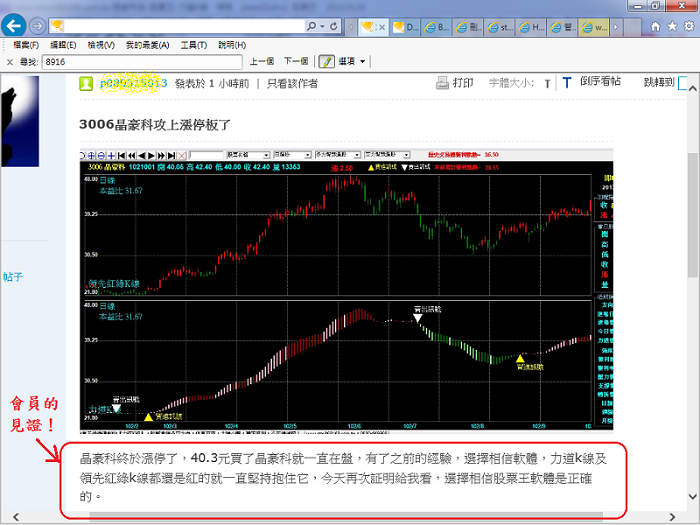Open the find bar 選項 dropdown
This screenshot has width=700, height=525.
[x=352, y=62]
